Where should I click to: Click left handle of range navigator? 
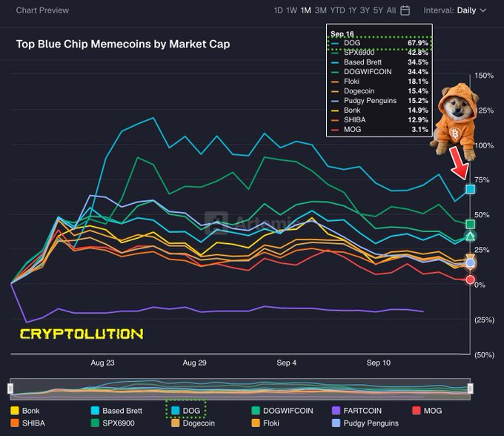[10, 389]
